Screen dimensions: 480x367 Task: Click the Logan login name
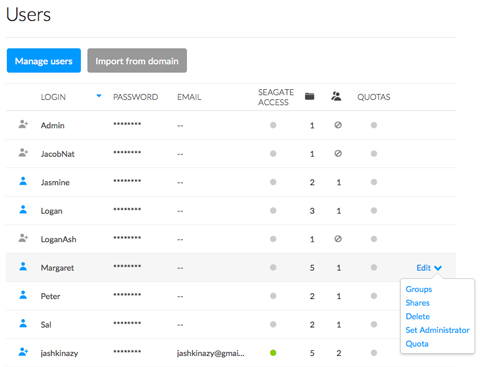(51, 211)
